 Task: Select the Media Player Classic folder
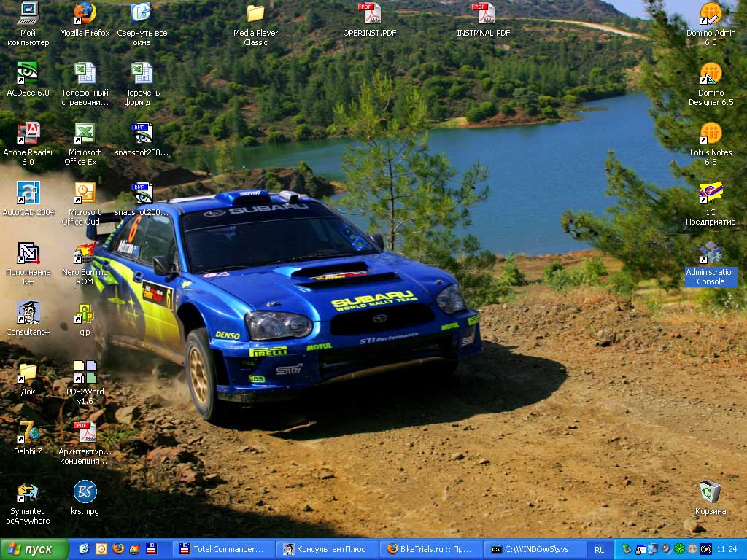[x=255, y=13]
